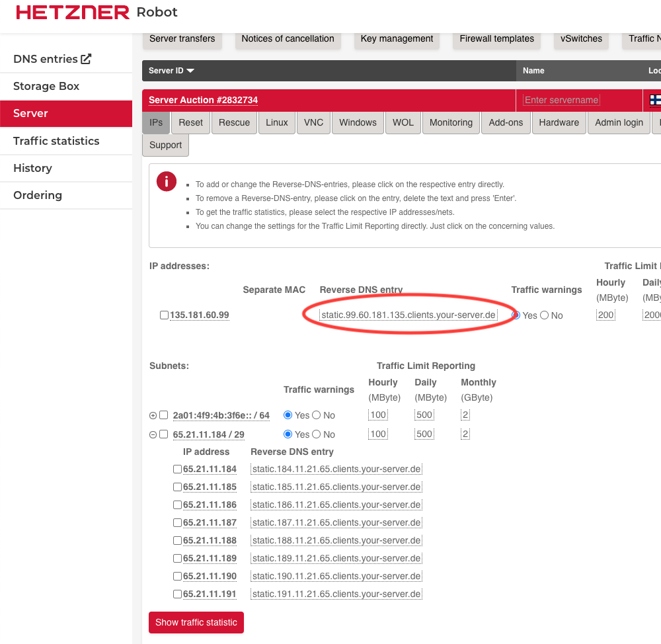Click the Finland flag icon

(x=655, y=100)
